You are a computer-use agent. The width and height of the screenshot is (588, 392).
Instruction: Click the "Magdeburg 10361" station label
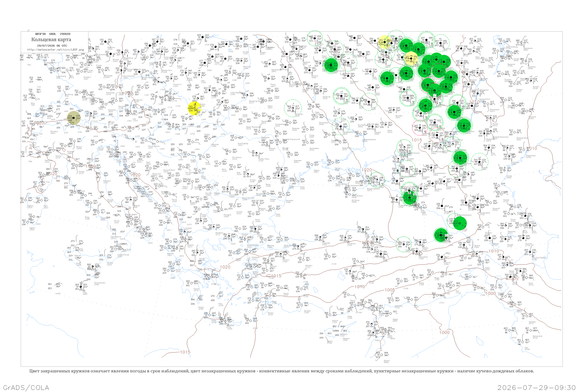tap(128, 59)
